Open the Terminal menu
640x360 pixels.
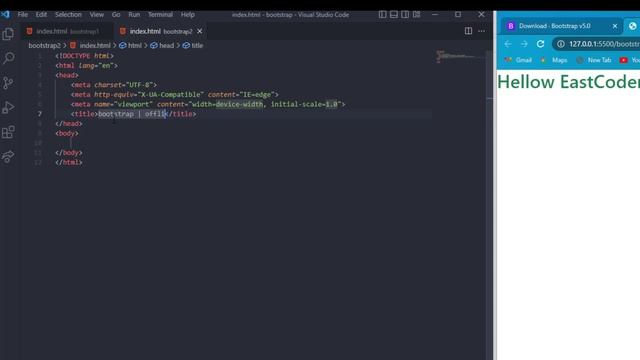160,14
